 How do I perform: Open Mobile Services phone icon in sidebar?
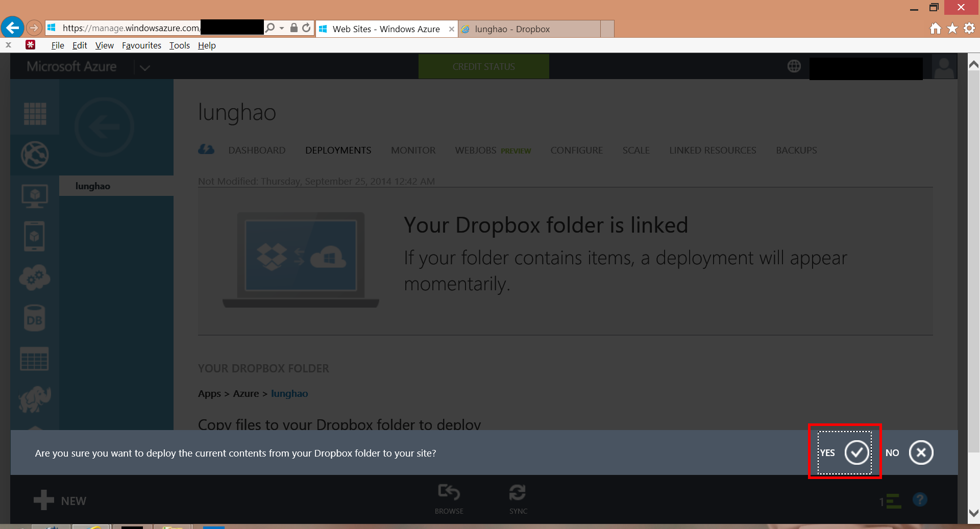pyautogui.click(x=35, y=236)
